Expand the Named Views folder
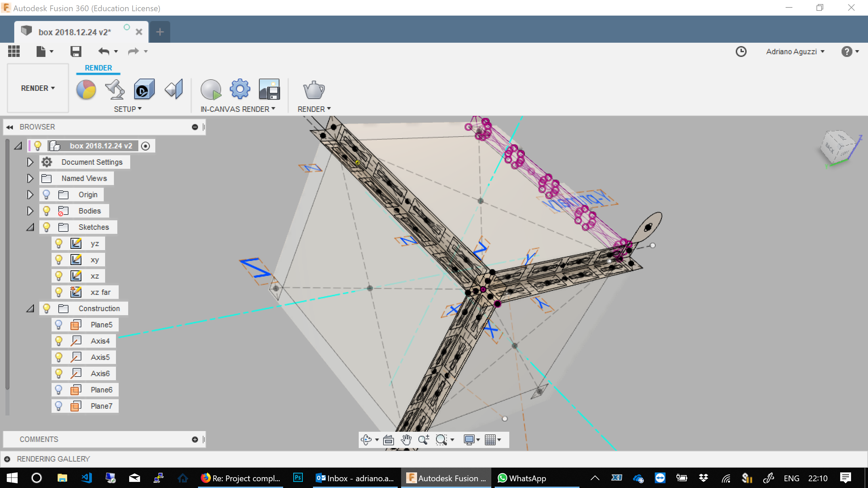868x488 pixels. (30, 178)
